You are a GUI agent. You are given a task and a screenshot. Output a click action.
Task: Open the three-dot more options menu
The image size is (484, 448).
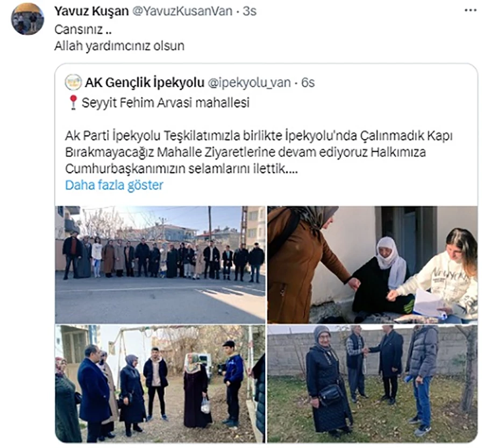(x=471, y=11)
